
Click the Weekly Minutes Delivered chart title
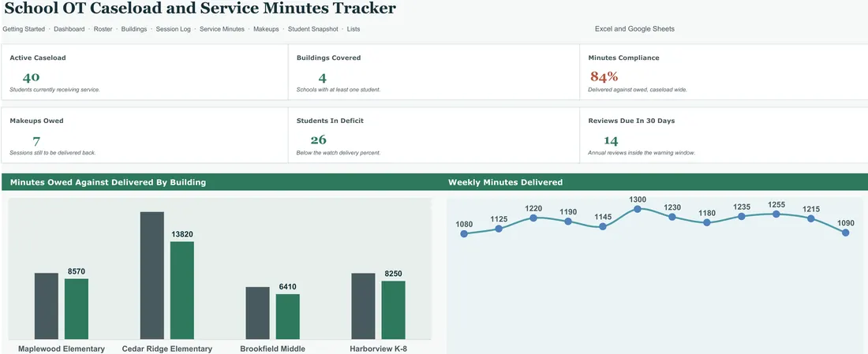505,182
